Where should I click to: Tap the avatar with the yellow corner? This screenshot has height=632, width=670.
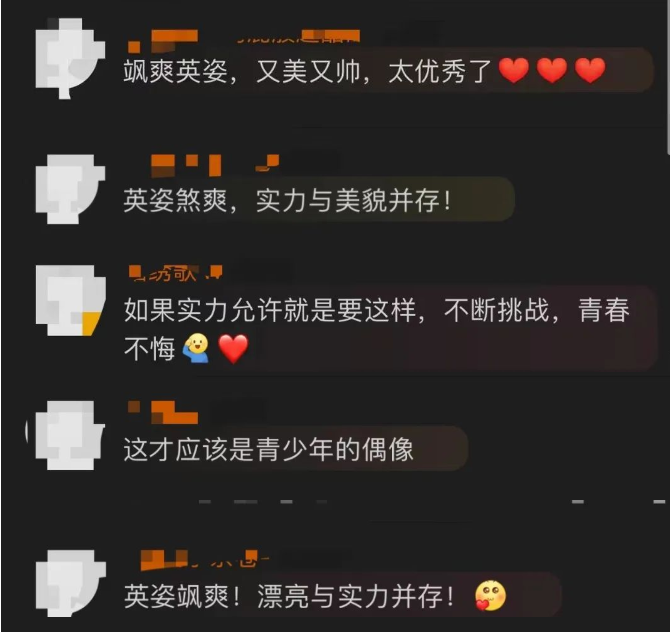tap(71, 300)
